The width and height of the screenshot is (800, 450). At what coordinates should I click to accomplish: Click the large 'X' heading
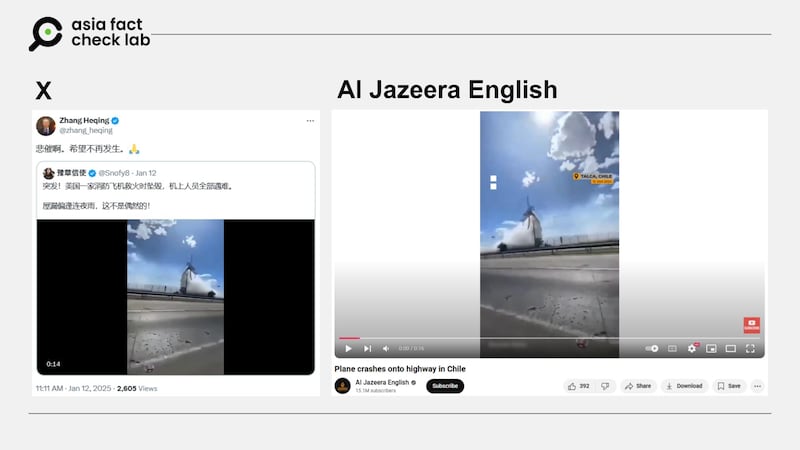pyautogui.click(x=44, y=91)
